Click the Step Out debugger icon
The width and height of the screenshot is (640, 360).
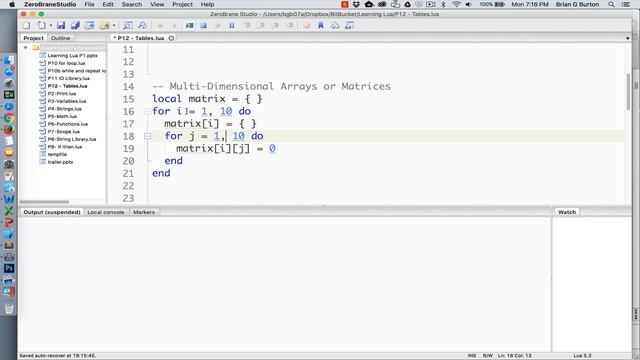pyautogui.click(x=276, y=26)
